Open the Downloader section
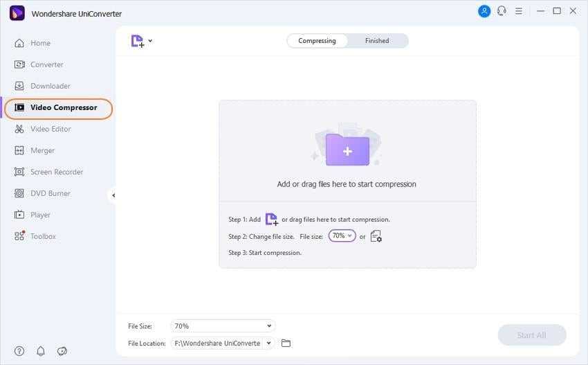588x365 pixels. [50, 86]
